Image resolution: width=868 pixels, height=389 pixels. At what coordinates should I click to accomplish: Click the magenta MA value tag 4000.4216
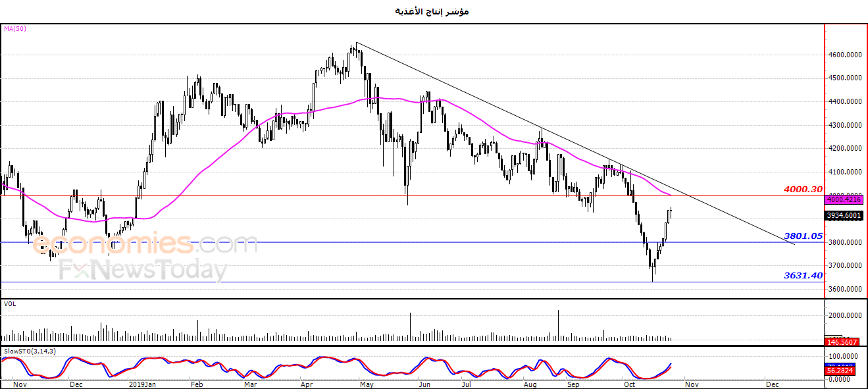click(844, 199)
